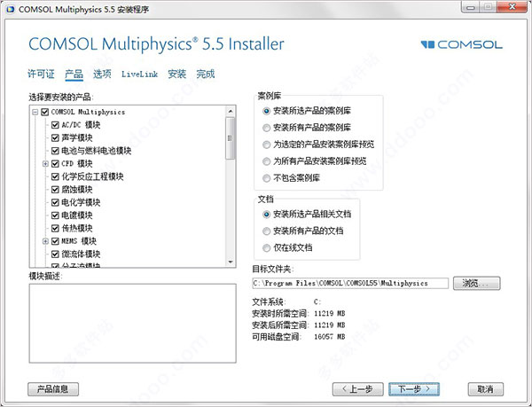
Task: Click the 产品信息 button
Action: point(53,389)
